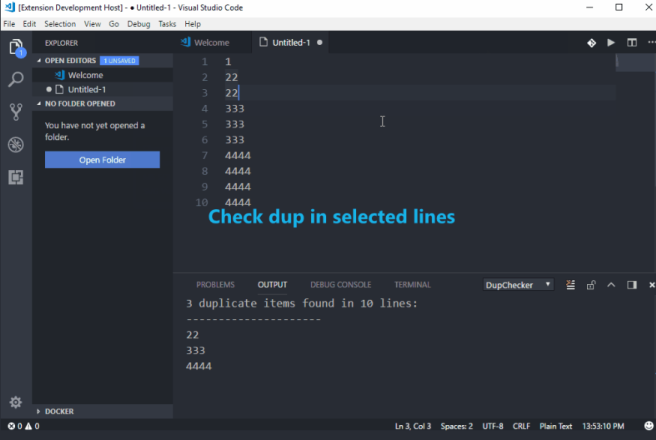Click the run play icon in editor toolbar
Viewport: 656px width, 440px height.
610,43
